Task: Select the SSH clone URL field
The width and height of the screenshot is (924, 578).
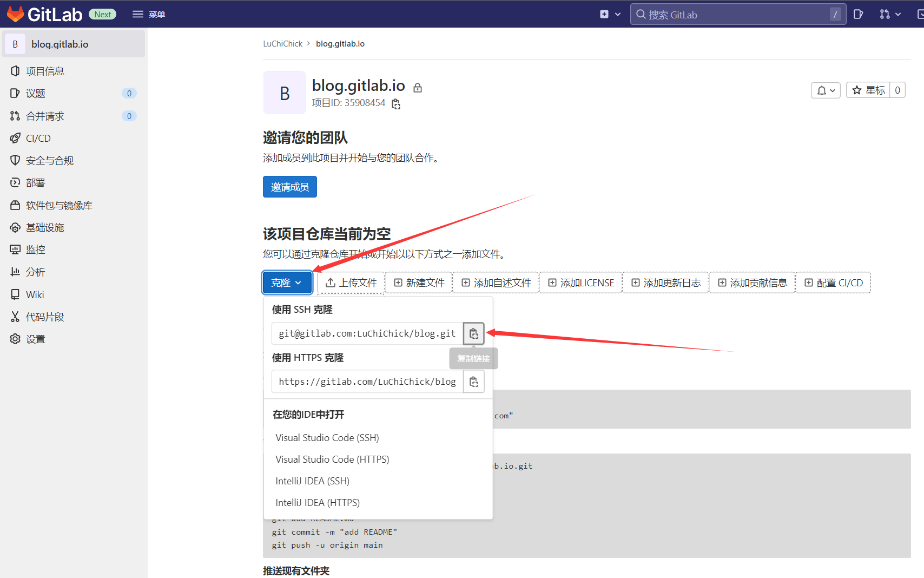Action: [x=367, y=333]
